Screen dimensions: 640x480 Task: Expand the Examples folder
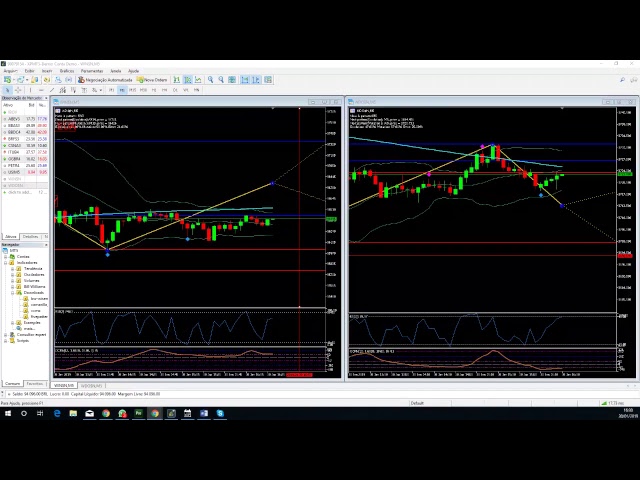(13, 323)
